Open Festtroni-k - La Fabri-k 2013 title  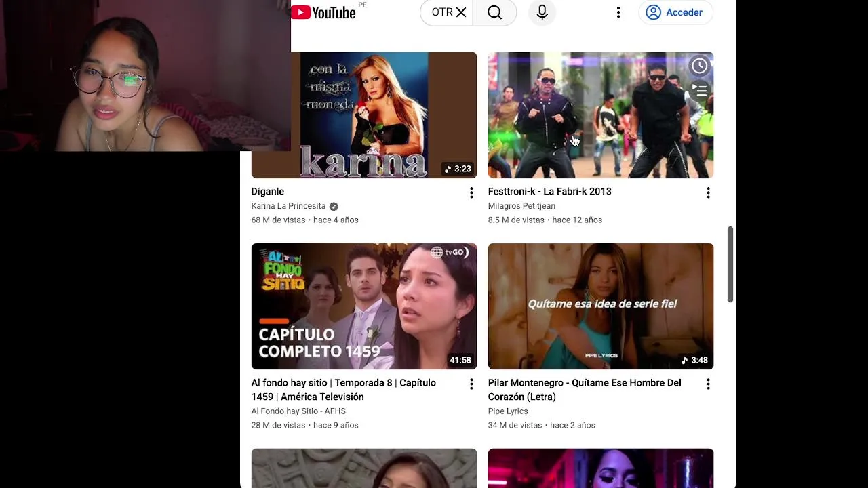point(550,191)
